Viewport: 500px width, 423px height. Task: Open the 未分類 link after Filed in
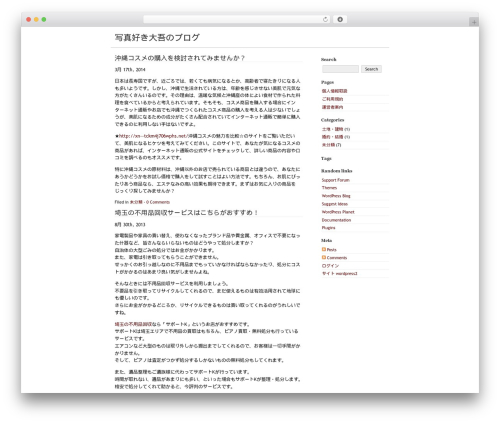136,202
